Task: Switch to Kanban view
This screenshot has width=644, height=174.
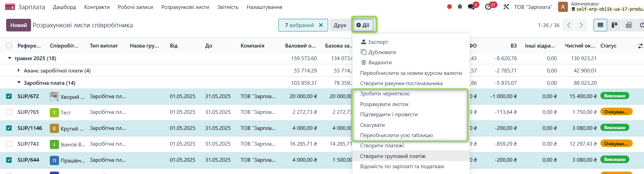Action: [x=614, y=25]
